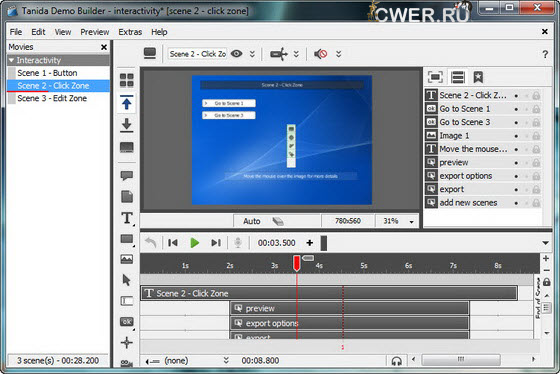Toggle lock for Go to Scene 3 object
Screen dimensions: 560x374
536,123
